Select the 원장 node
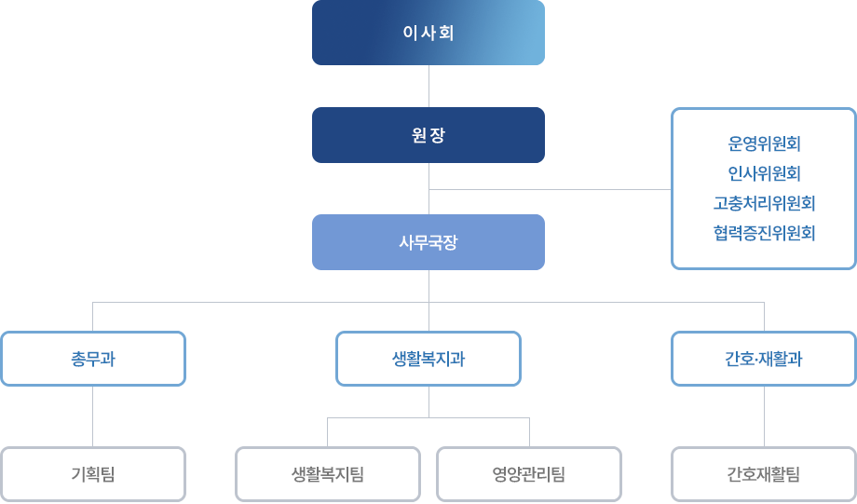Image resolution: width=857 pixels, height=504 pixels. 428,134
